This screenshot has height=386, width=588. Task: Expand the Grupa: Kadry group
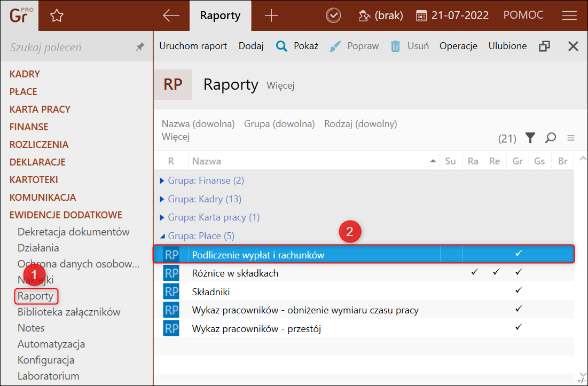(x=162, y=199)
